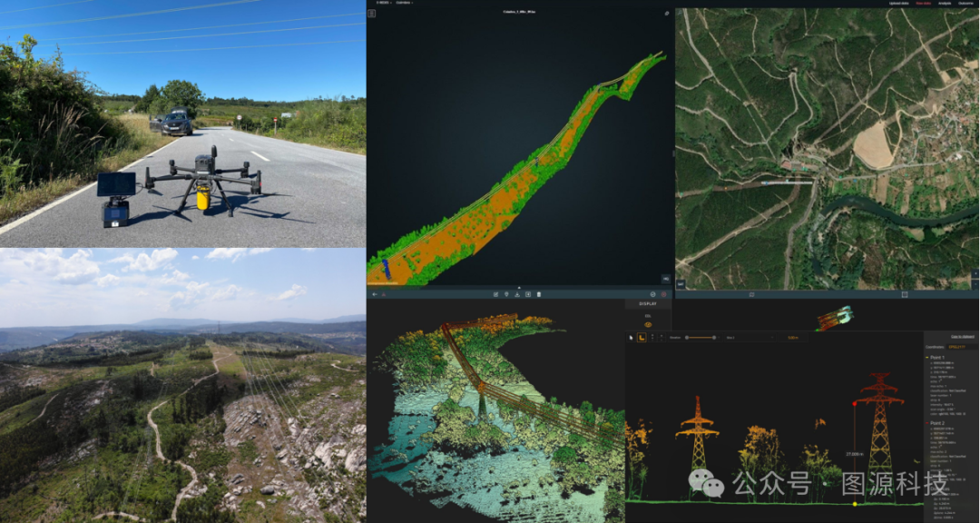Select the orange angle measurement tool
Screen dimensions: 980x523
coord(642,338)
